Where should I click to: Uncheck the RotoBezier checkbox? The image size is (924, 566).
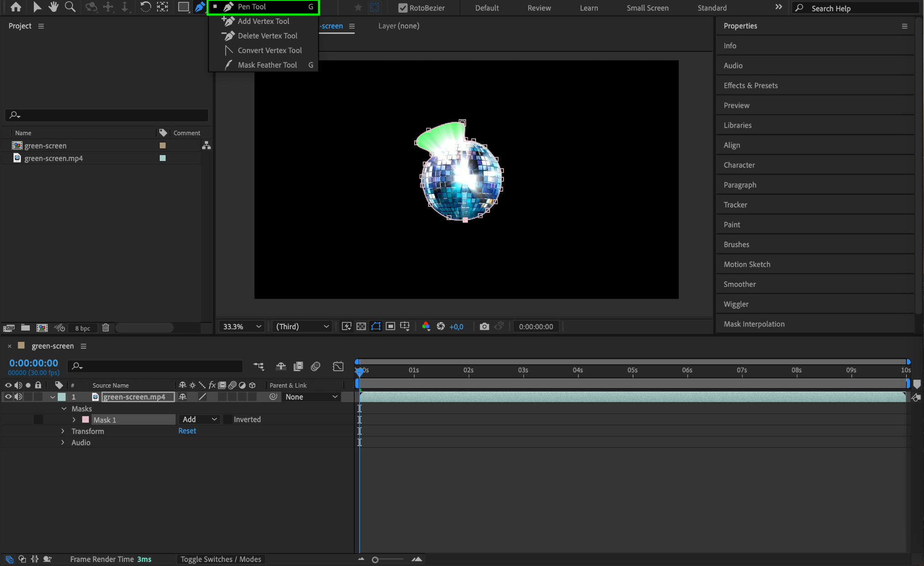(403, 8)
